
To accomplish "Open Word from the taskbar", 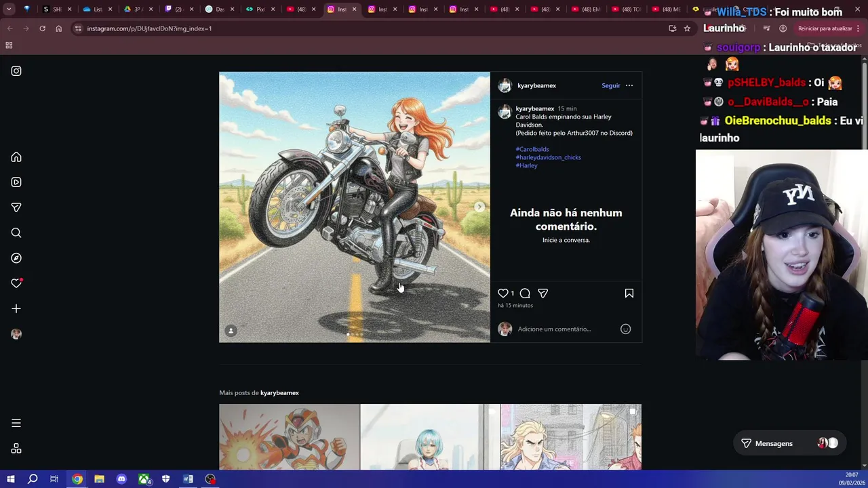I will click(x=188, y=479).
